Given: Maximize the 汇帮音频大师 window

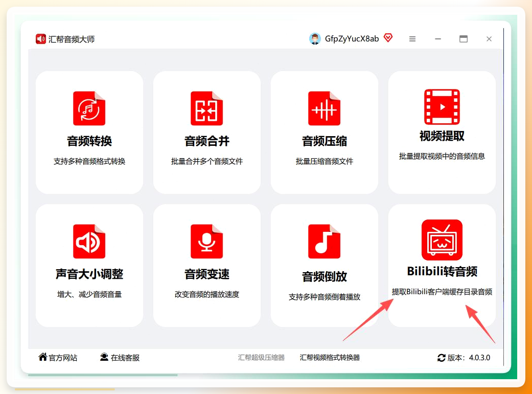Looking at the screenshot, I should tap(464, 39).
